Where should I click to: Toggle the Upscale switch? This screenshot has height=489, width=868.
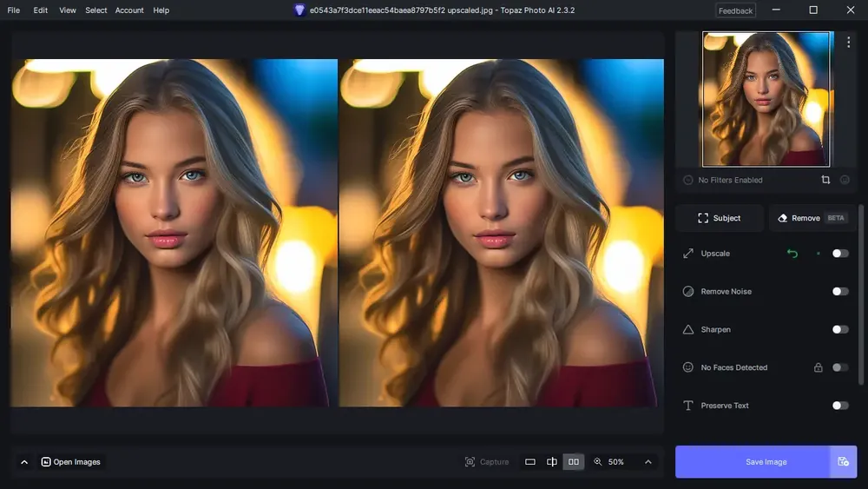pos(839,254)
